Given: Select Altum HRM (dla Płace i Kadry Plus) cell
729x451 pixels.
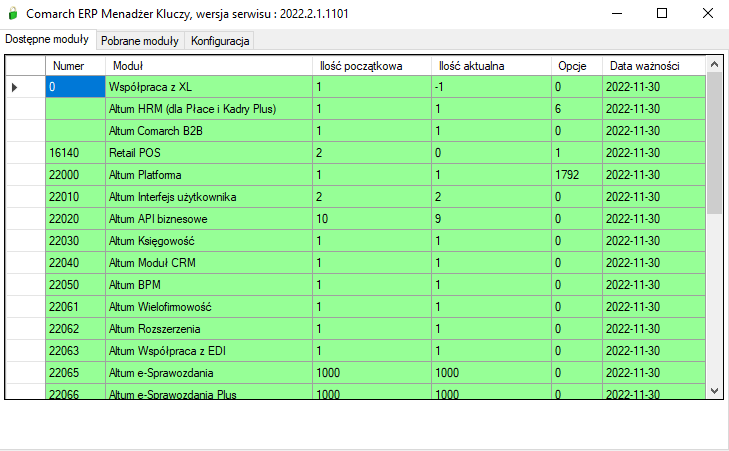Looking at the screenshot, I should (209, 109).
